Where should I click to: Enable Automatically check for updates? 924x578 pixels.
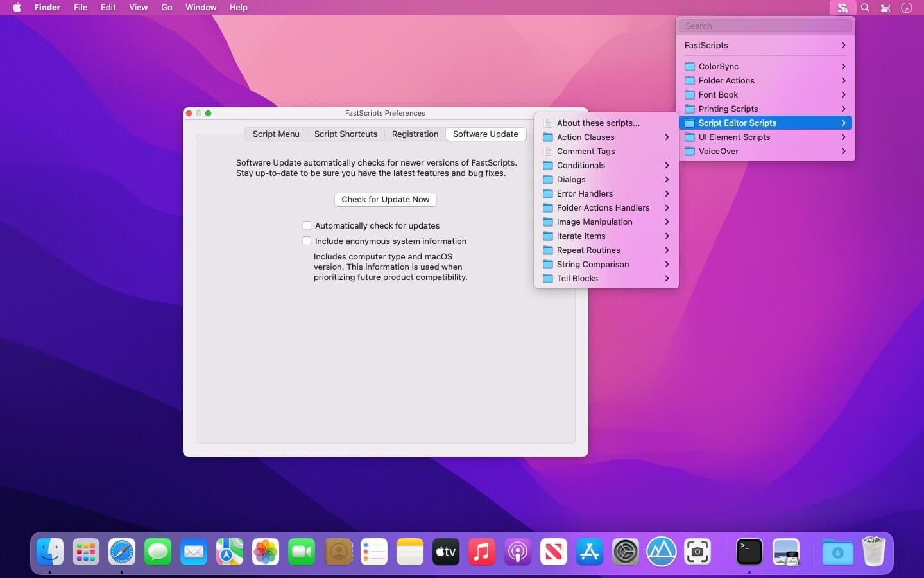point(307,225)
